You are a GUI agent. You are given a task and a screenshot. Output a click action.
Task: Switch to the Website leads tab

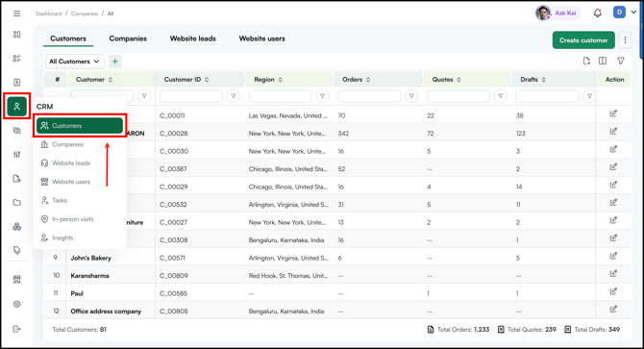click(192, 38)
